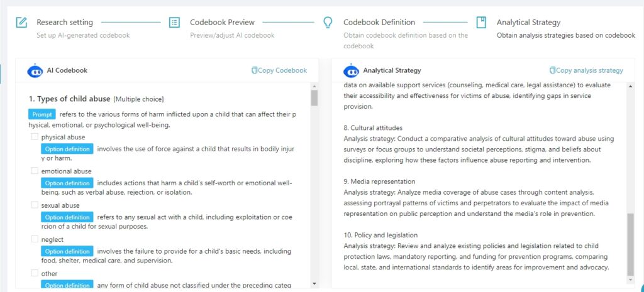The image size is (644, 292).
Task: Check the physical abuse option
Action: coord(35,136)
